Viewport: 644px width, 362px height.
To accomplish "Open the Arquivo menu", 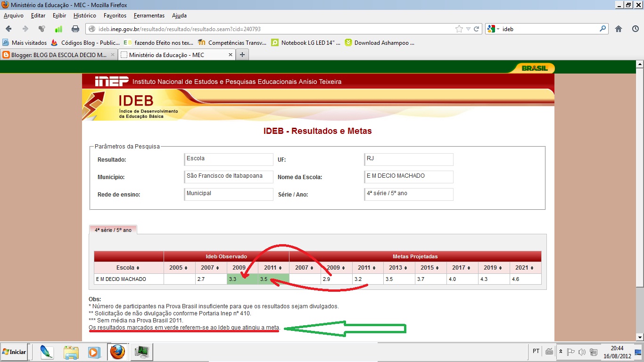I will 14,16.
